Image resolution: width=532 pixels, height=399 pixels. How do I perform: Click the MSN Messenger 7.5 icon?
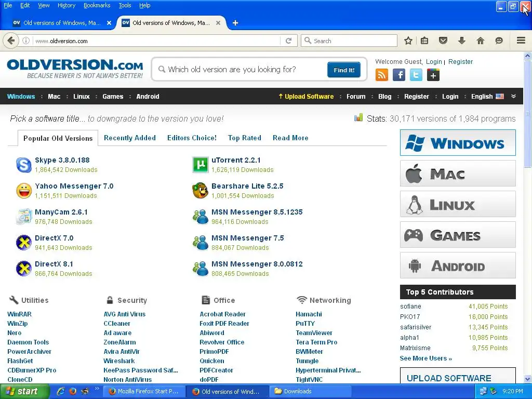(x=200, y=243)
